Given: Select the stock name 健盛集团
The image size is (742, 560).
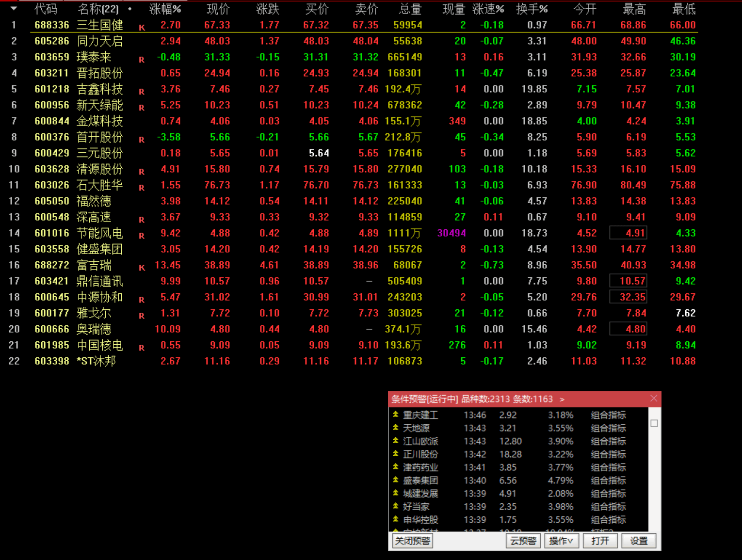Looking at the screenshot, I should (x=100, y=249).
